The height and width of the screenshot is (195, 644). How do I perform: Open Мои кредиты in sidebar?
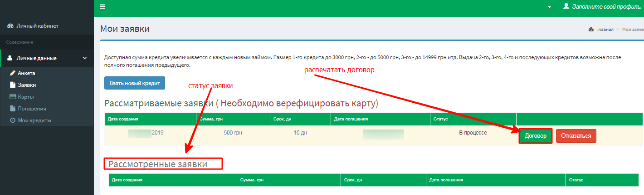pos(34,120)
